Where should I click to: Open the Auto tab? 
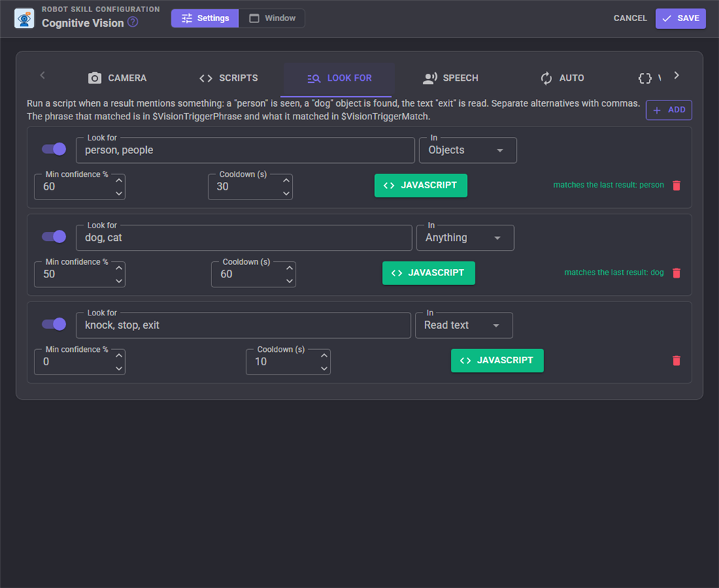(x=562, y=78)
